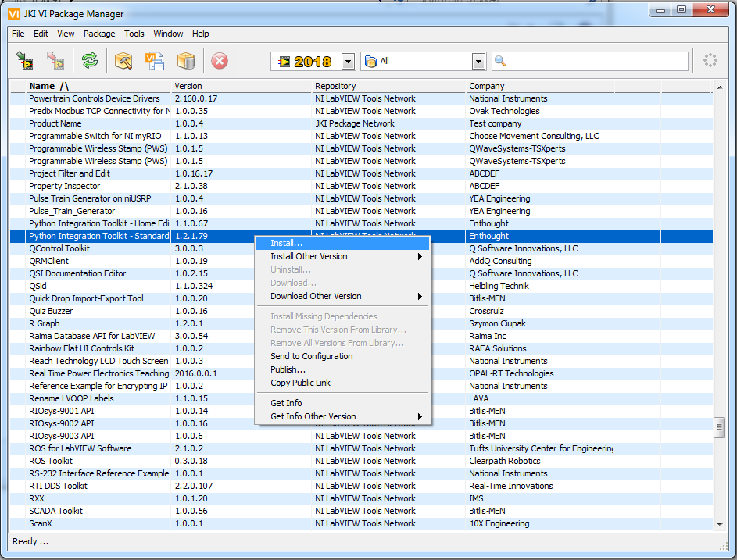The image size is (737, 560).
Task: Select the Property Inspector package row
Action: [361, 186]
